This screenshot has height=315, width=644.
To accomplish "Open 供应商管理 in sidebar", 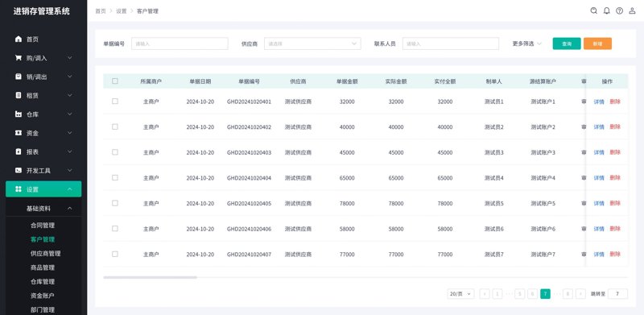I will click(x=46, y=253).
